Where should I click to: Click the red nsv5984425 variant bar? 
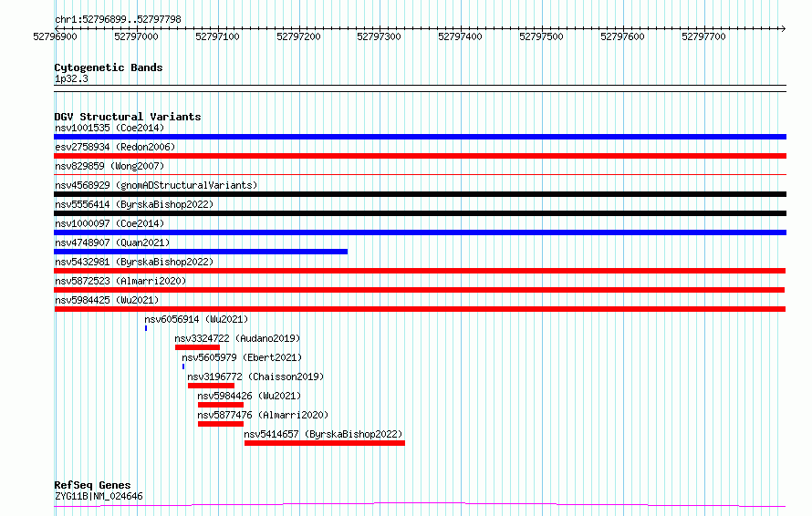pos(420,309)
